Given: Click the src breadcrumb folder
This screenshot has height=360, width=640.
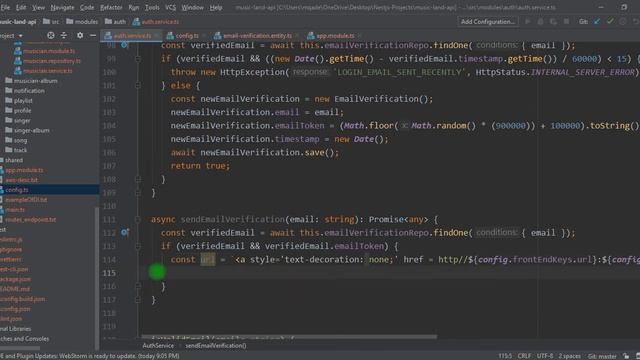Looking at the screenshot, I should pyautogui.click(x=51, y=22).
